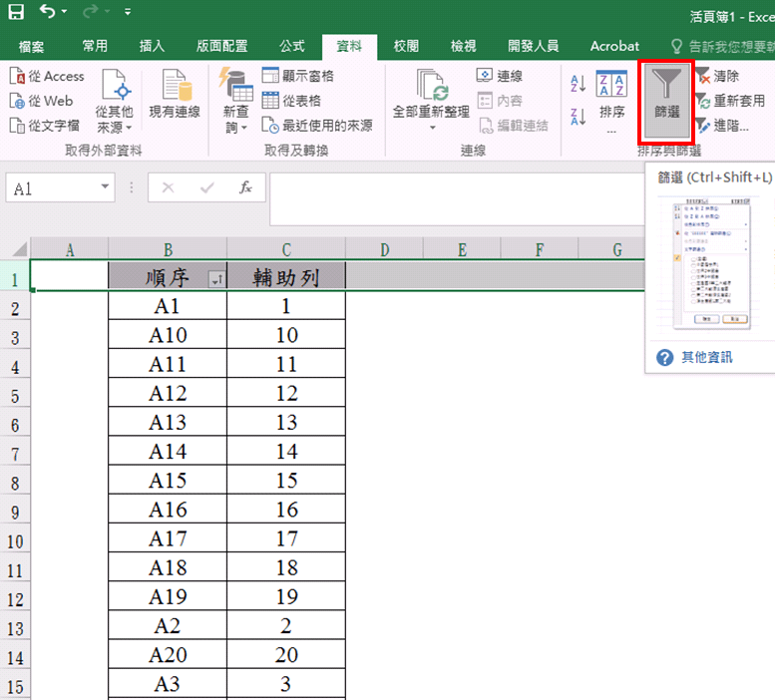Screen dimensions: 775x700
Task: Expand 從其他來源 dropdown
Action: tap(115, 120)
